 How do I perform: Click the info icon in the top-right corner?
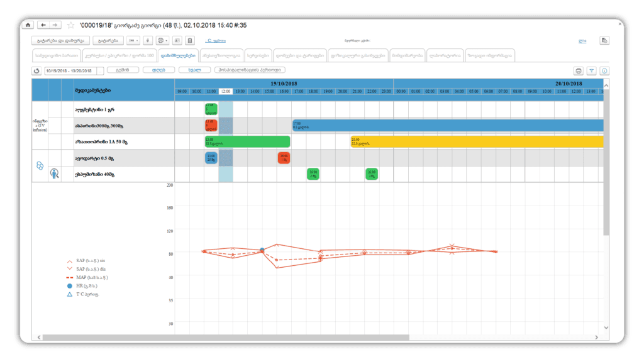pos(604,70)
